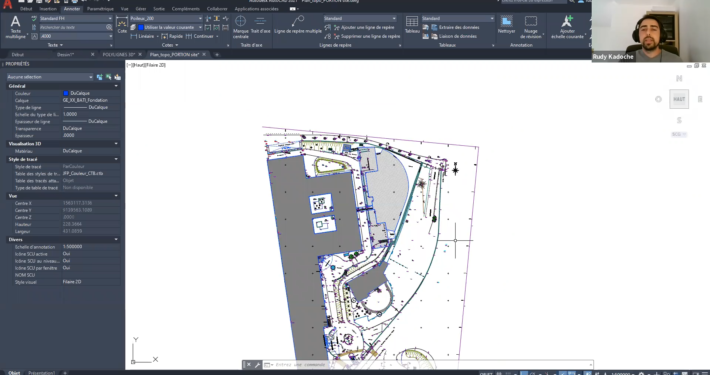Switch to the Paramétrique ribbon tab

(x=100, y=9)
